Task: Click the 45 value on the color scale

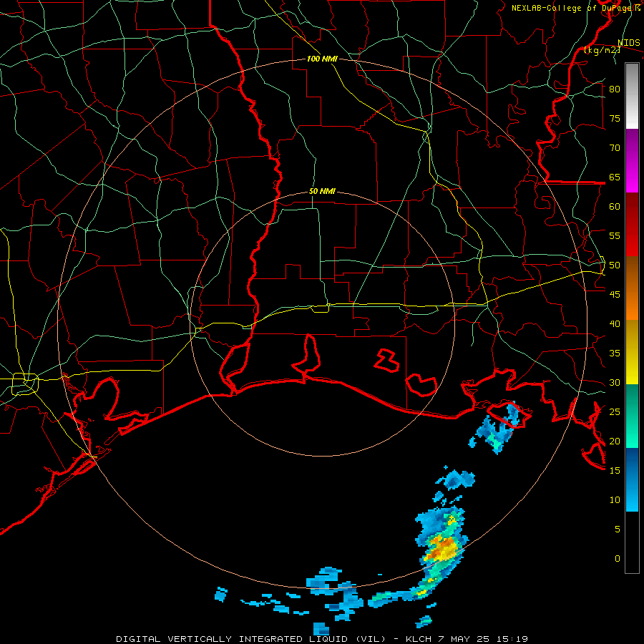Action: tap(615, 295)
